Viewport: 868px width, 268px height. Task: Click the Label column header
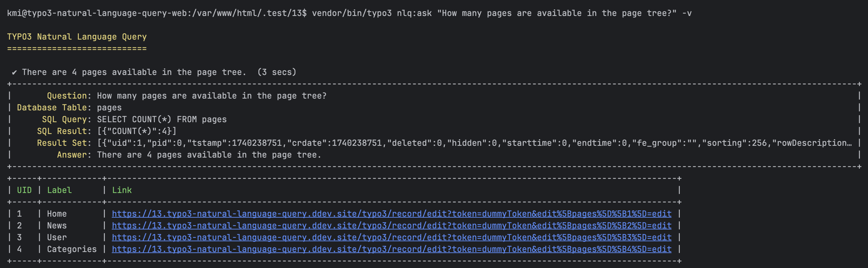click(x=59, y=190)
